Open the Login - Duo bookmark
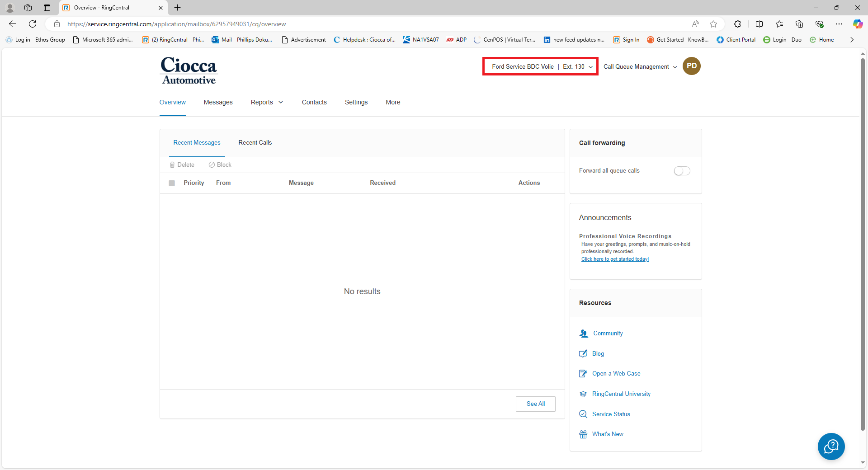 [782, 40]
